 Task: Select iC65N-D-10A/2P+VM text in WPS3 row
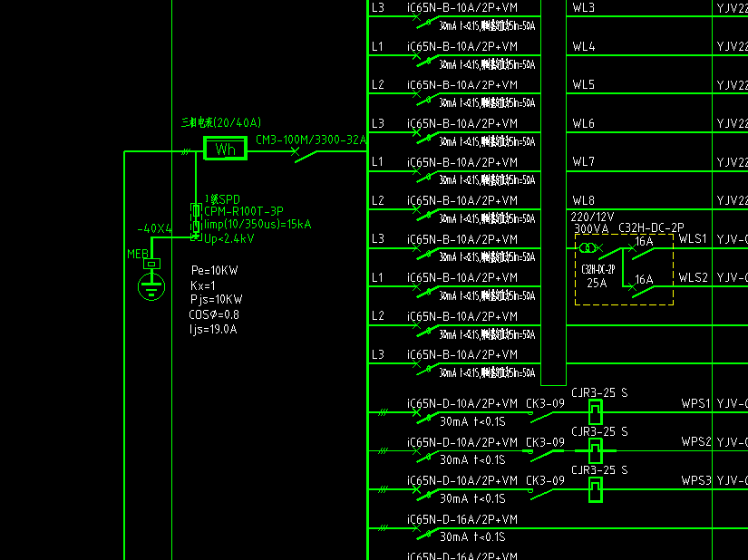point(462,481)
